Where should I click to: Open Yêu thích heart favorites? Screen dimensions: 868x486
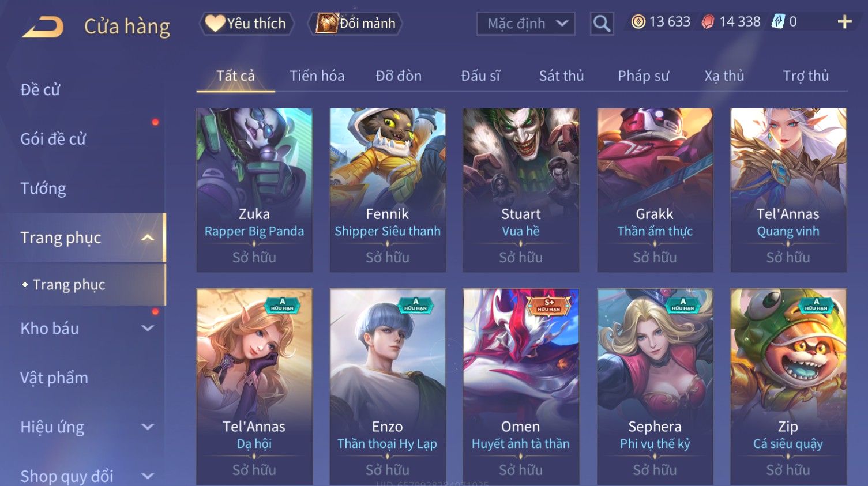[247, 24]
